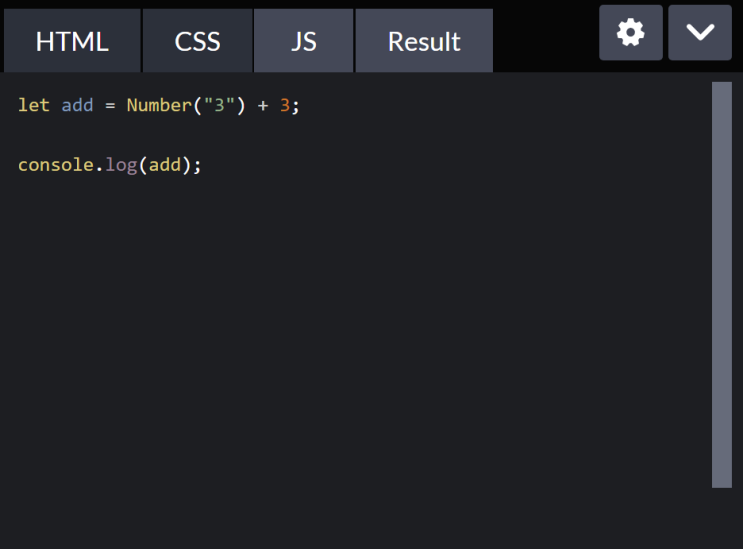This screenshot has height=549, width=743.
Task: Click the "log" method name
Action: (x=121, y=165)
